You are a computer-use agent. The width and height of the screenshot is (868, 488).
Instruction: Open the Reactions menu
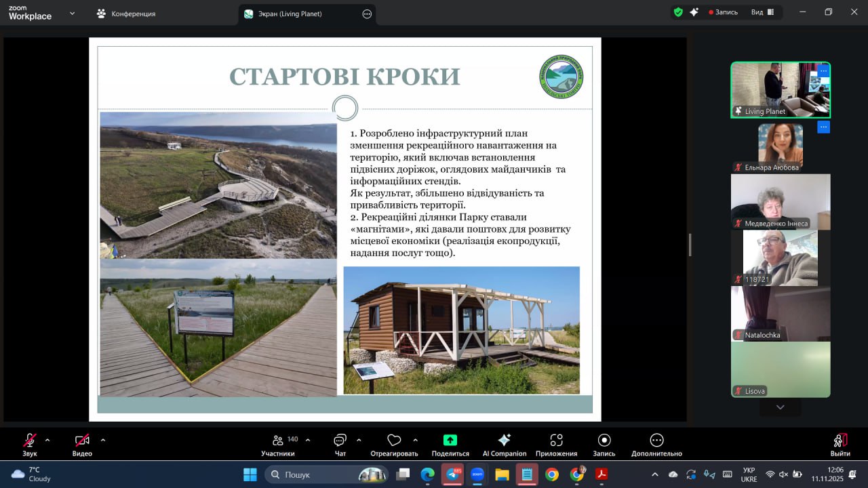point(394,444)
